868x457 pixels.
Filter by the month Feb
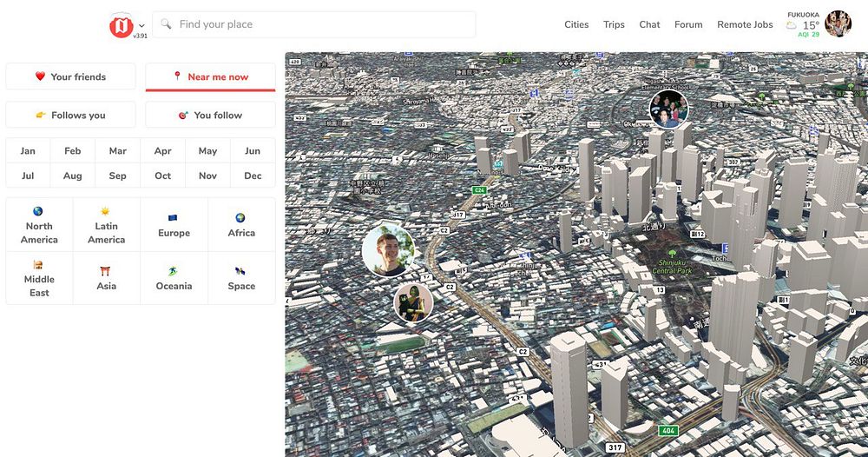tap(73, 150)
